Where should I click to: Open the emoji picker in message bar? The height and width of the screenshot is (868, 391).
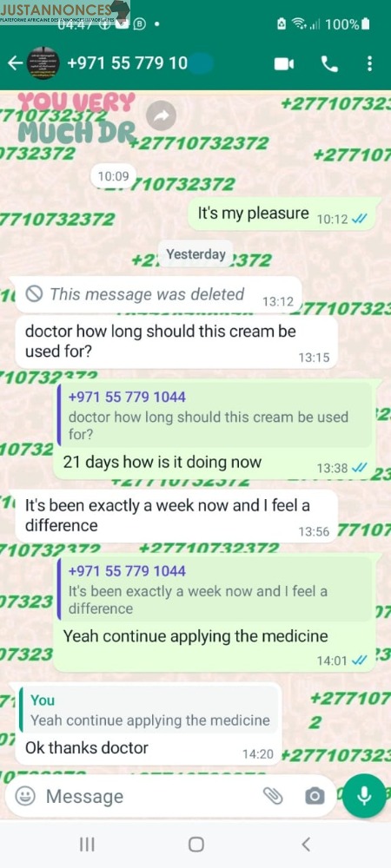point(24,797)
